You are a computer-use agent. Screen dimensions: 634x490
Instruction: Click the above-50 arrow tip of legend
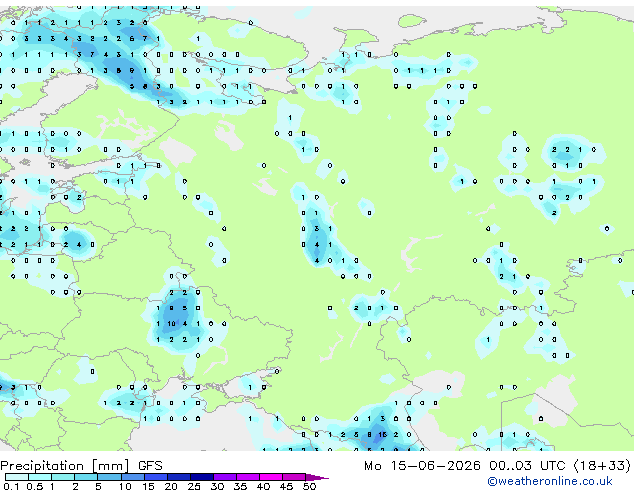317,478
